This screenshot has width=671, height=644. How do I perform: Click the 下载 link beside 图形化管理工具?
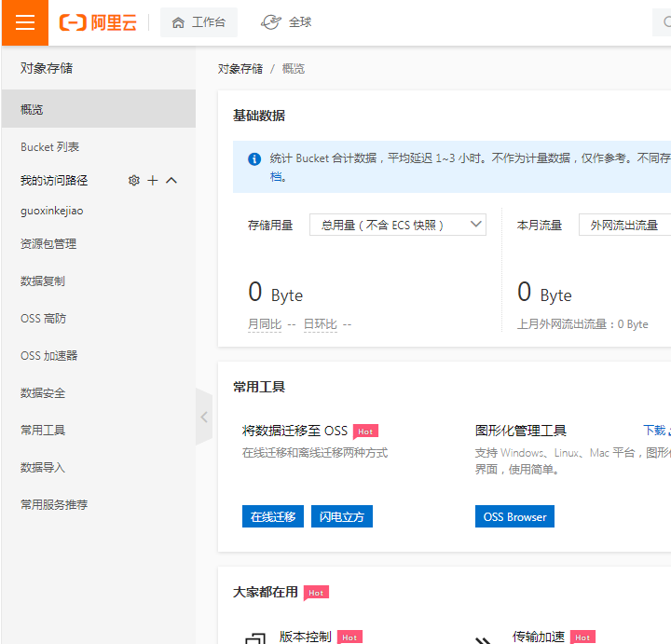[x=656, y=430]
